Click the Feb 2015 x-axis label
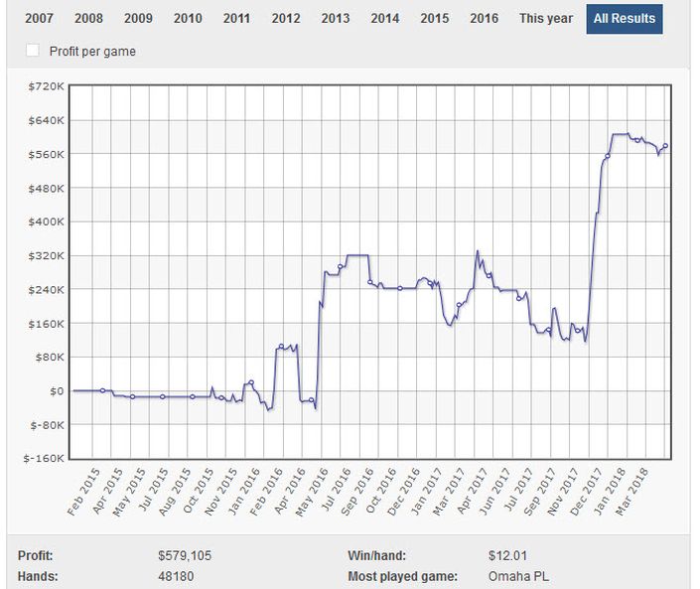 pyautogui.click(x=84, y=496)
